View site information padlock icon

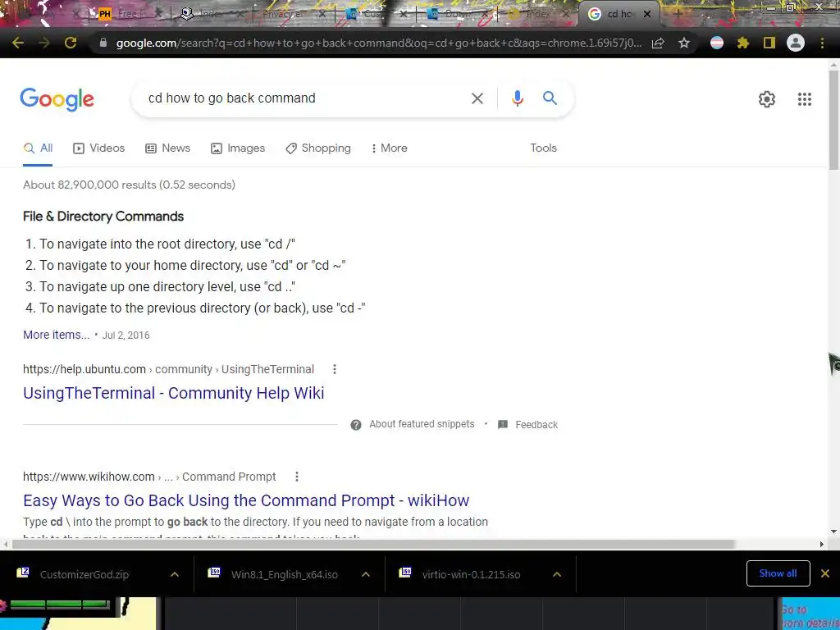(103, 43)
